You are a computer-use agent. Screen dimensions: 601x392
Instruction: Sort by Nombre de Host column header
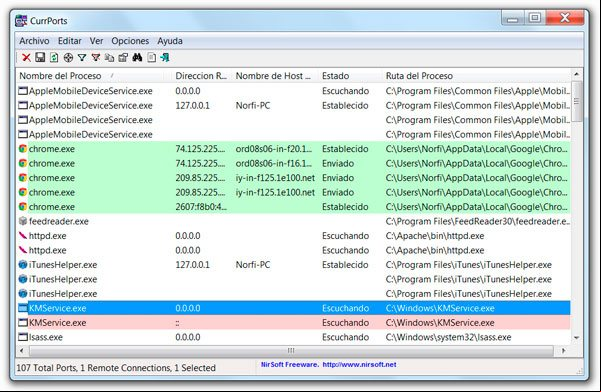pyautogui.click(x=276, y=76)
